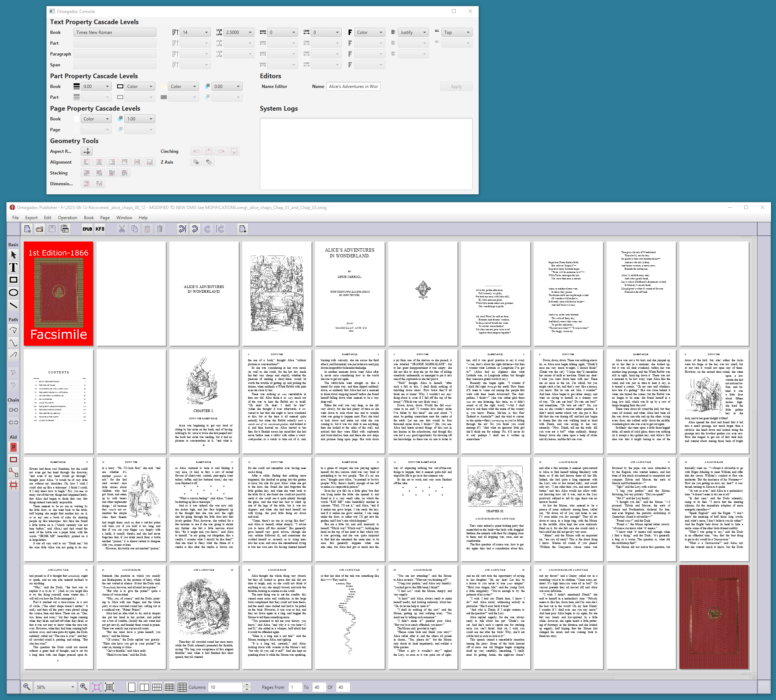Click the Apply button in Editors
Image resolution: width=776 pixels, height=700 pixels.
point(456,87)
